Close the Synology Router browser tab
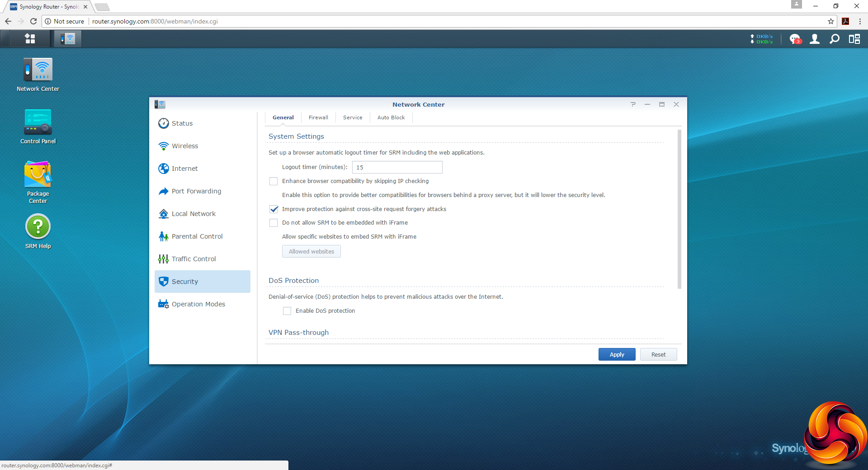This screenshot has width=868, height=470. coord(85,7)
